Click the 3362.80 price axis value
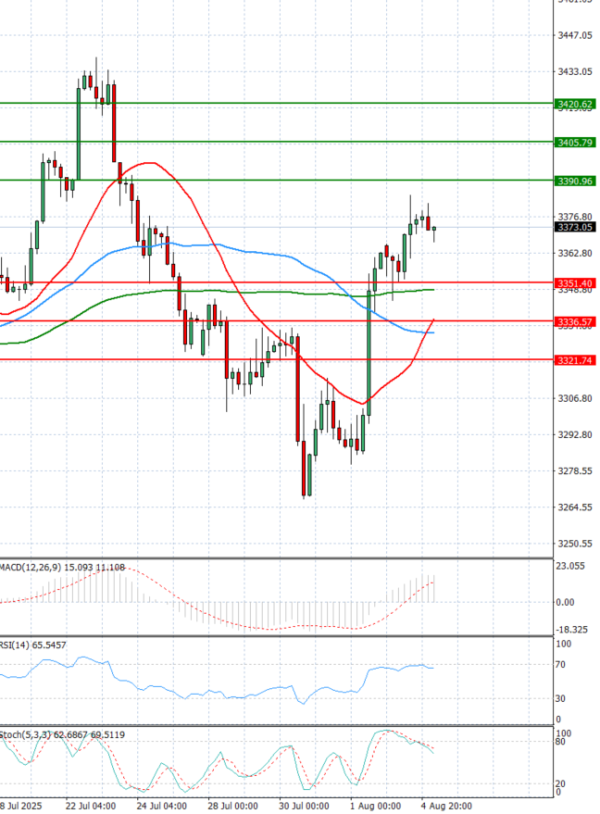 coord(575,253)
